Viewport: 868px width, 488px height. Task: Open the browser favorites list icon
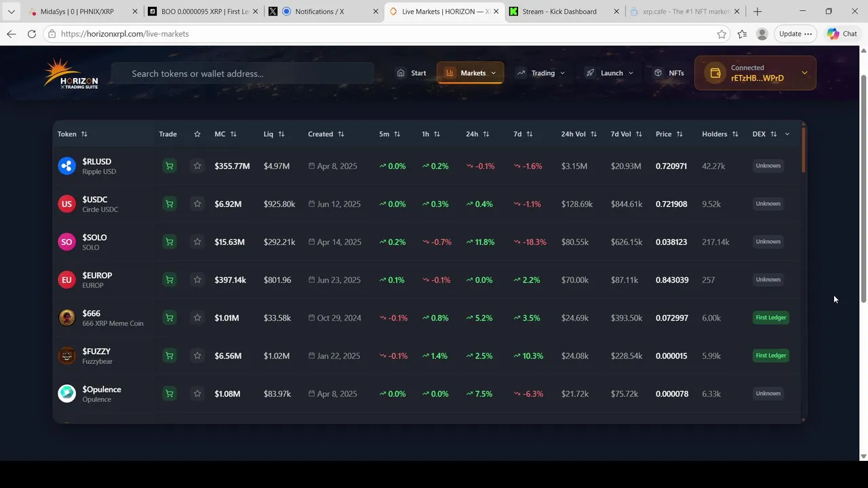(x=742, y=34)
